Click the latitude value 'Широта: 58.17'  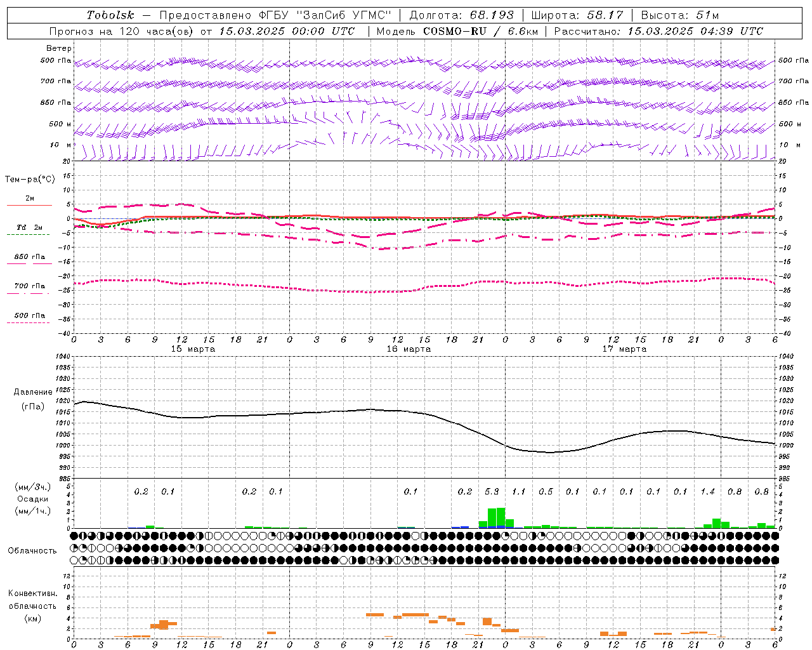[x=577, y=15]
